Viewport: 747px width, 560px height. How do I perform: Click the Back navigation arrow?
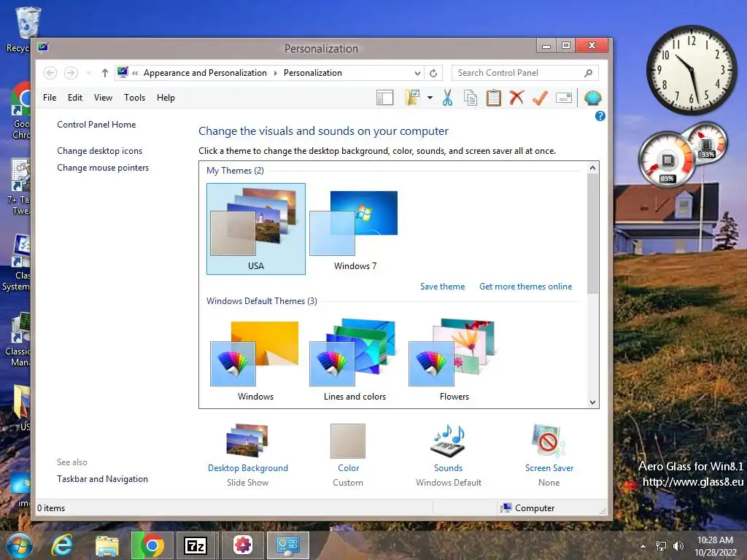pos(50,73)
